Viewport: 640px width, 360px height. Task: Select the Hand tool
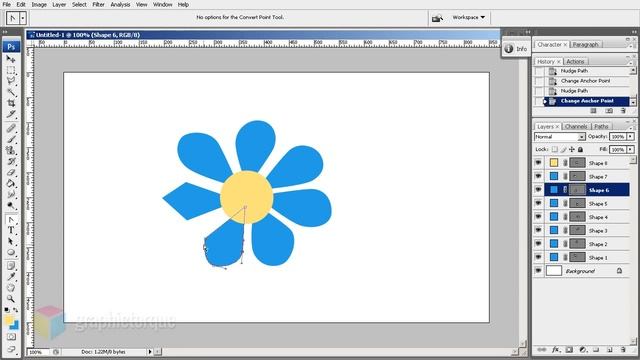11,288
